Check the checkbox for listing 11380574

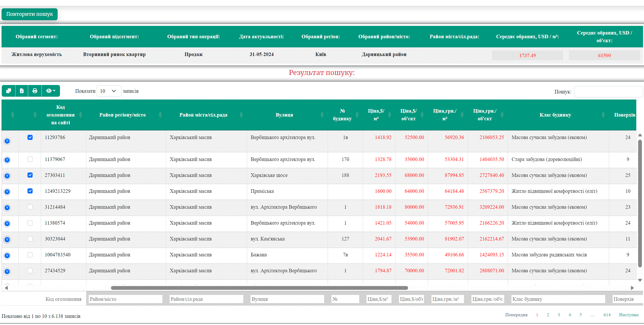point(30,223)
